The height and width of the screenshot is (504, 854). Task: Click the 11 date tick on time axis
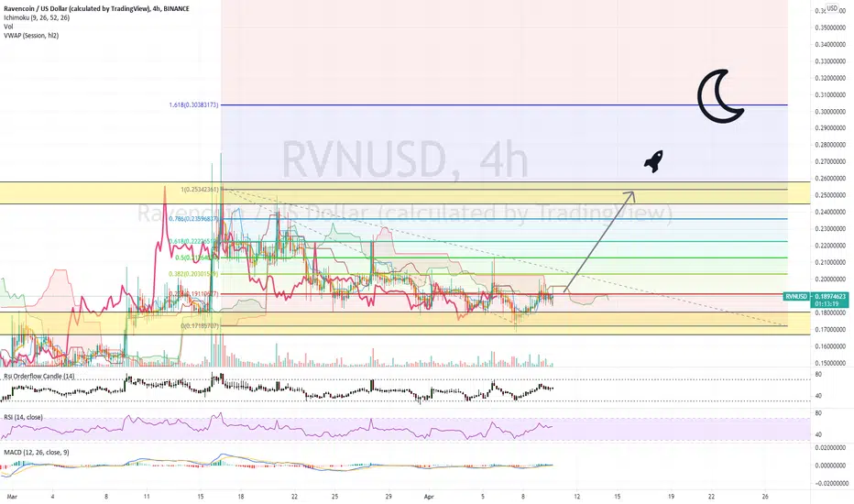point(147,497)
